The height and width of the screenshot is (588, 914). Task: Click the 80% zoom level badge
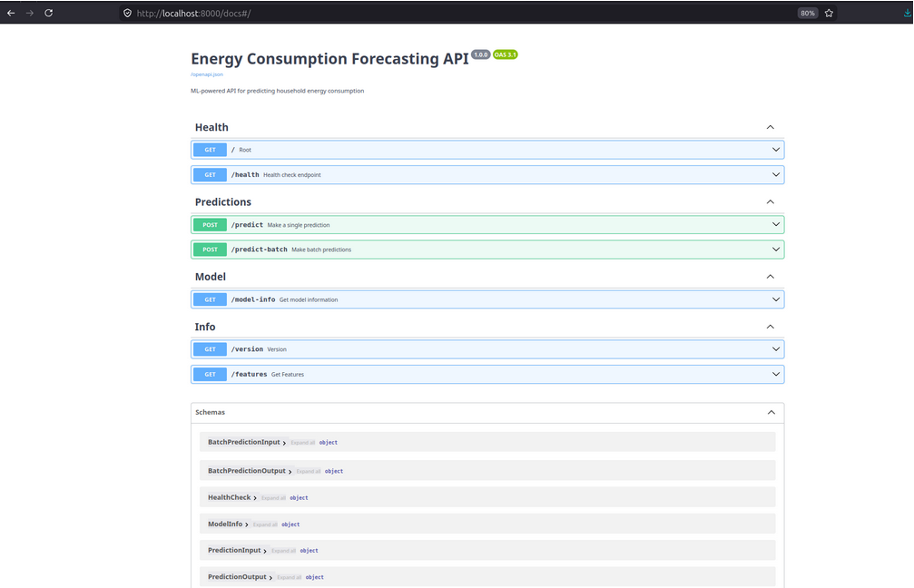click(807, 13)
